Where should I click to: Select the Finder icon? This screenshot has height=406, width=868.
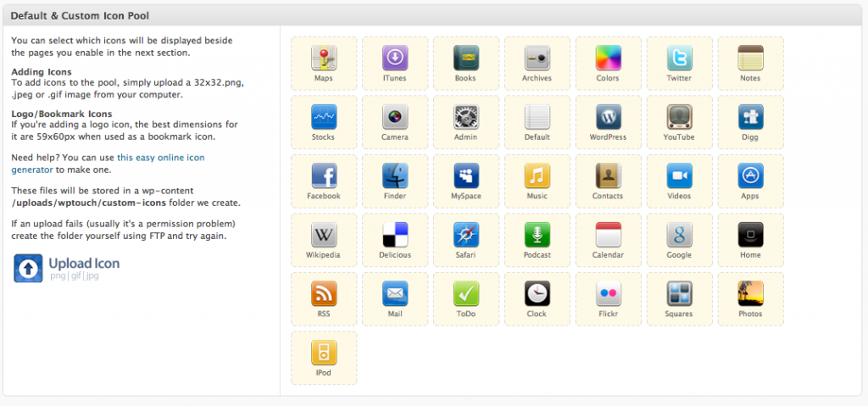[x=395, y=176]
